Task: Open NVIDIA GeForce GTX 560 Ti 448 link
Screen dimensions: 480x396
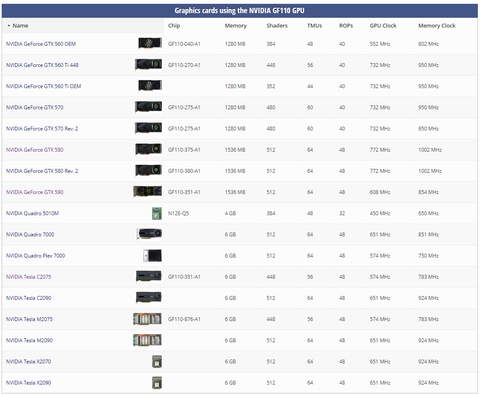Action: (x=42, y=65)
